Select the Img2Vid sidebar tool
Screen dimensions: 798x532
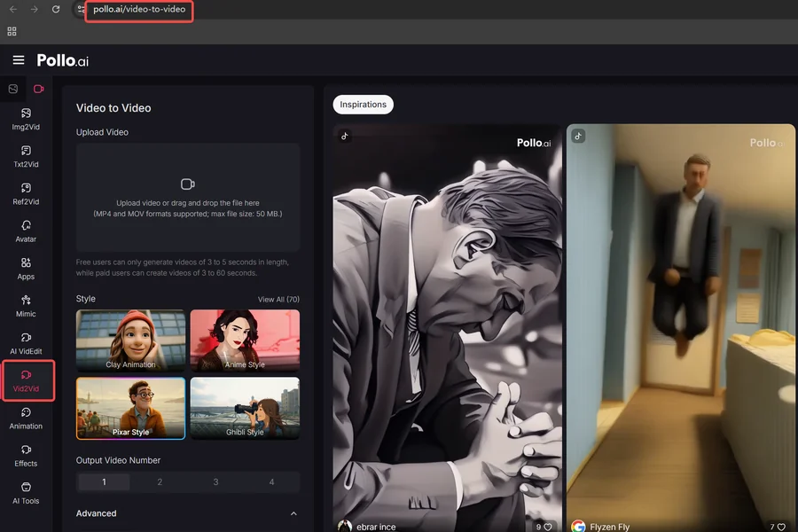26,119
